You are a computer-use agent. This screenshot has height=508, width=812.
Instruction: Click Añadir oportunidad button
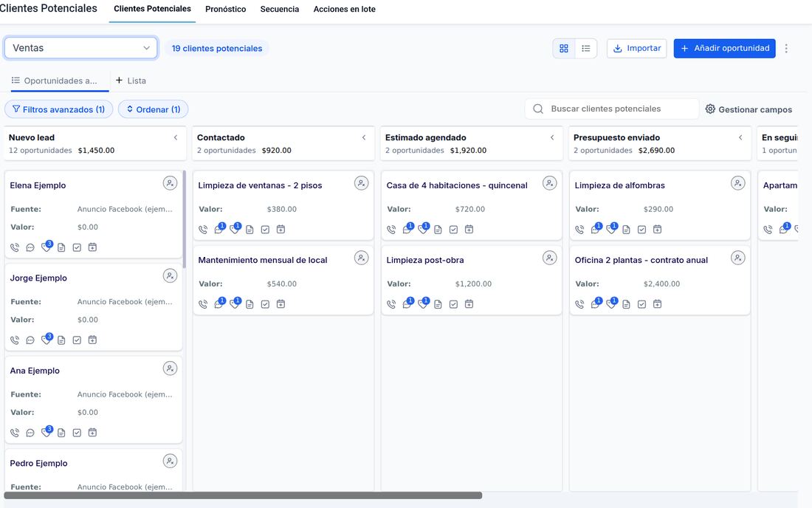[724, 48]
